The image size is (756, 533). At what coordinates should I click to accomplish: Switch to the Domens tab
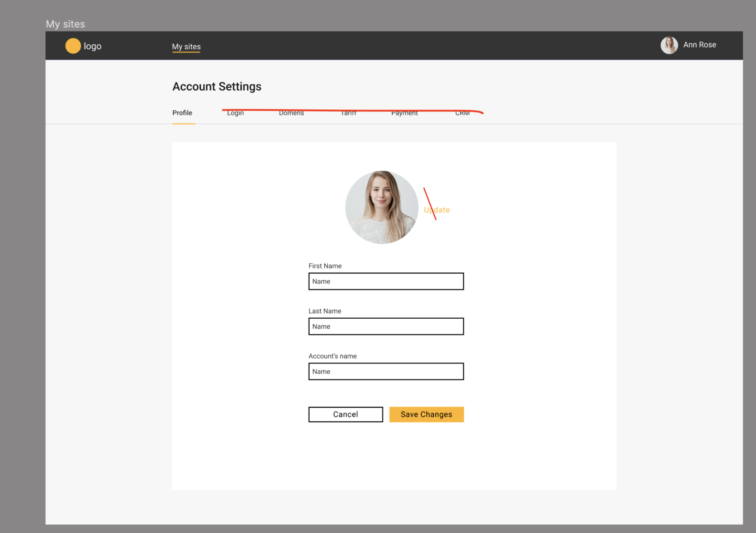coord(291,112)
